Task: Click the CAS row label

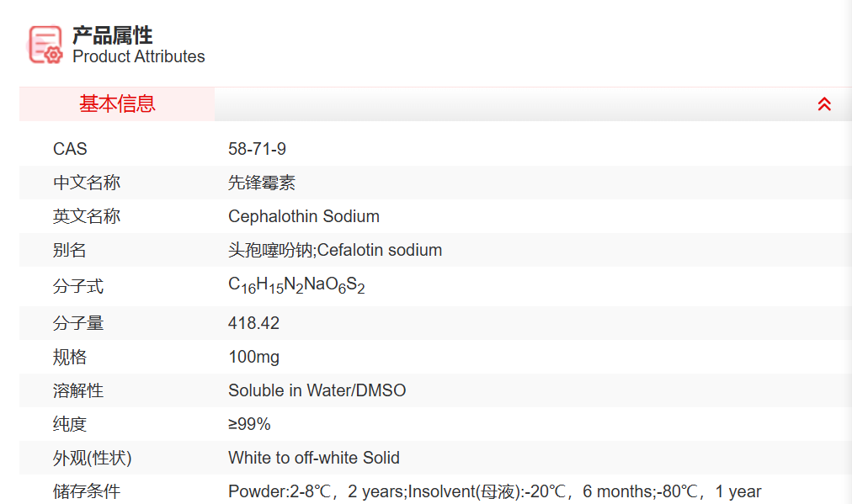Action: pyautogui.click(x=70, y=149)
